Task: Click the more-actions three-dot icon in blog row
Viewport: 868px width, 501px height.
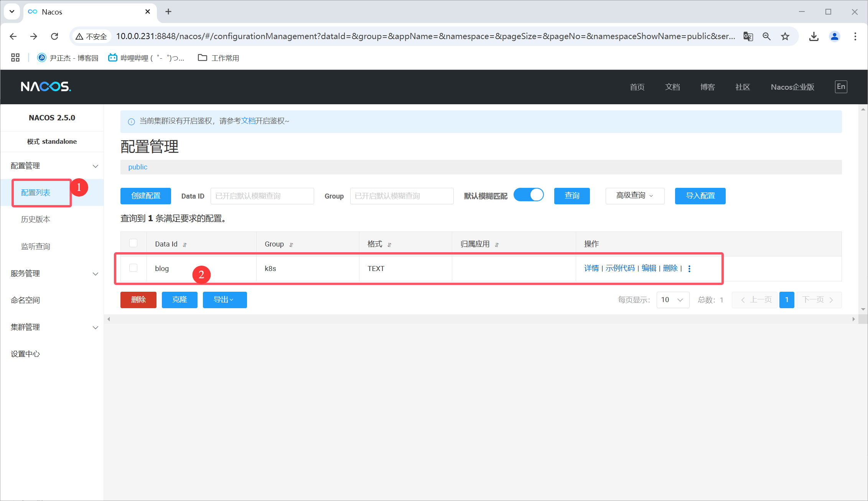Action: tap(689, 269)
